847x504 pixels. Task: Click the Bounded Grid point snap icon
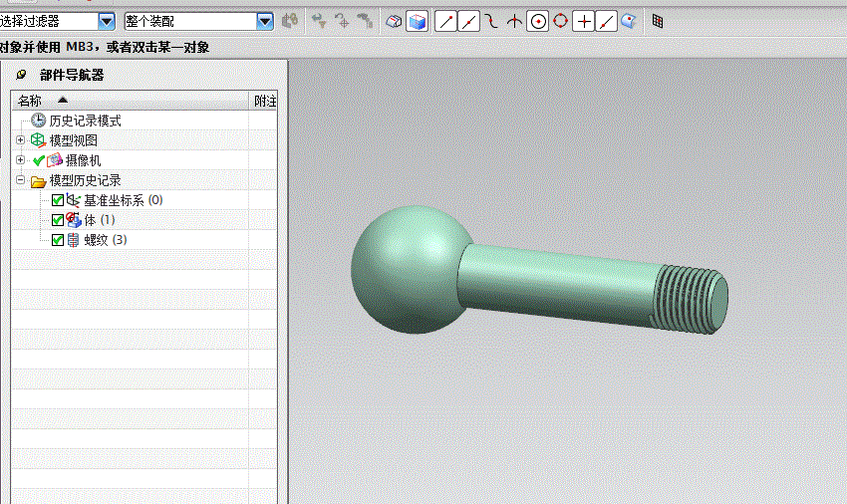(x=658, y=22)
